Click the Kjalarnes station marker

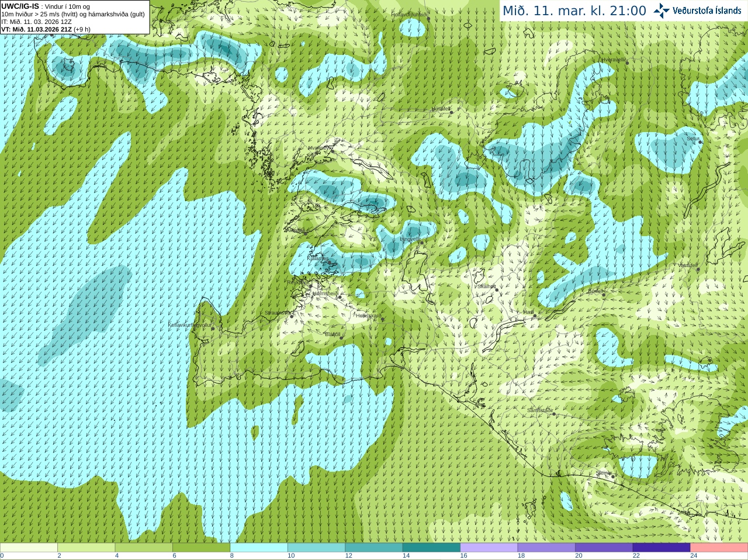329,261
